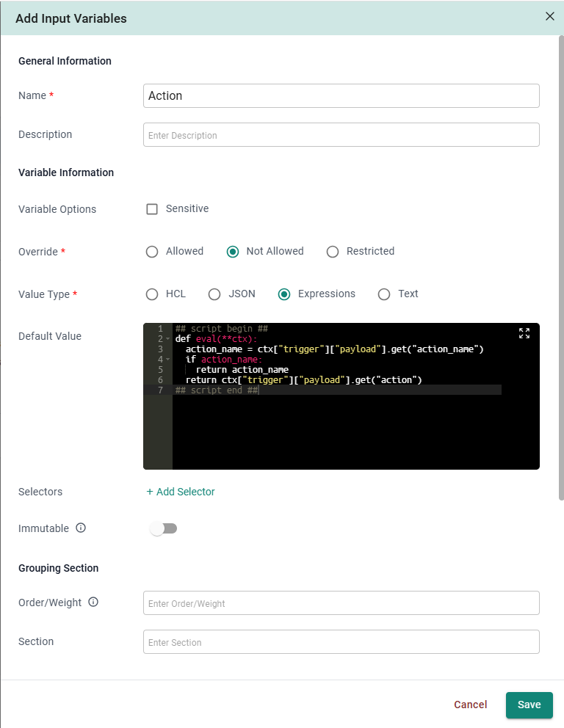Click the Enter Order/Weight input field
The width and height of the screenshot is (564, 728).
coord(341,603)
